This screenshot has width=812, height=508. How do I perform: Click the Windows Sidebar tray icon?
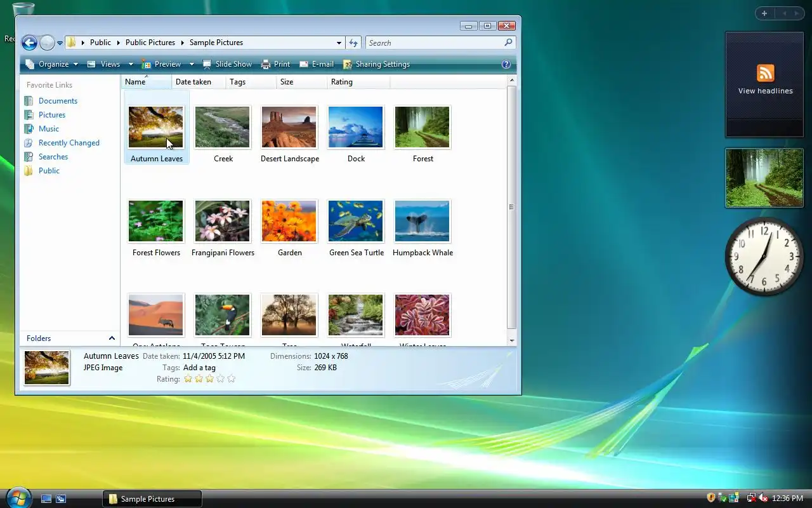(x=734, y=498)
